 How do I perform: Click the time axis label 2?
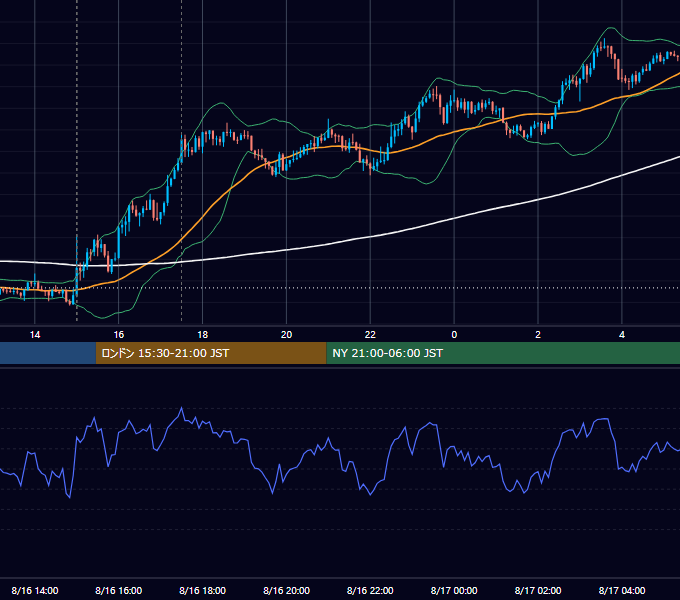tap(538, 335)
